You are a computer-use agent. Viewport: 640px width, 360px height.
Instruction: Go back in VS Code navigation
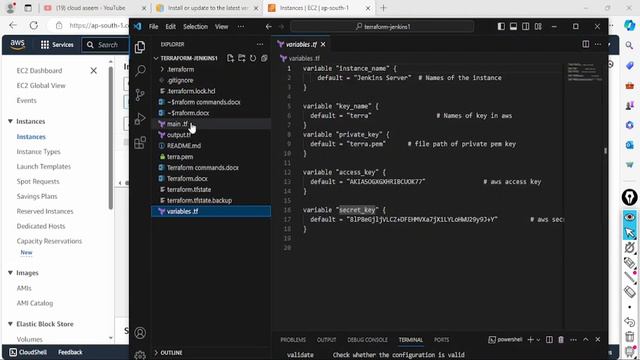(269, 27)
